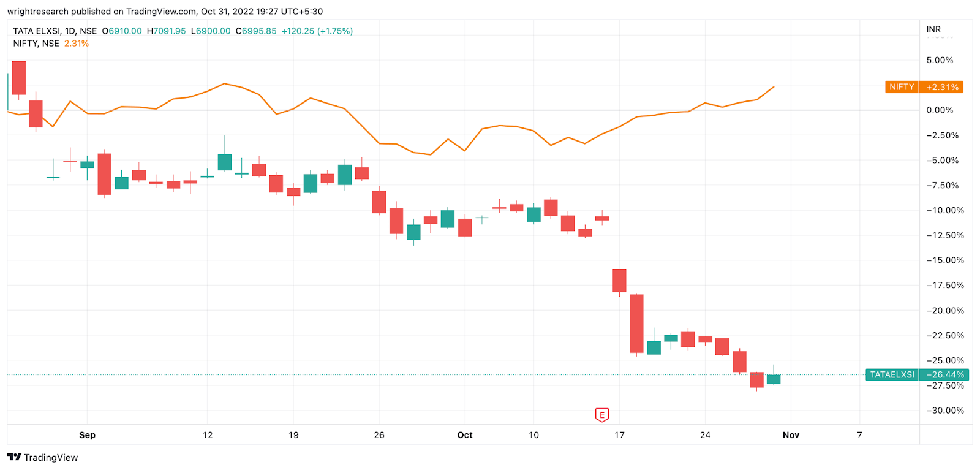Image resolution: width=980 pixels, height=470 pixels.
Task: Click the −30.00% price axis label
Action: (x=945, y=411)
